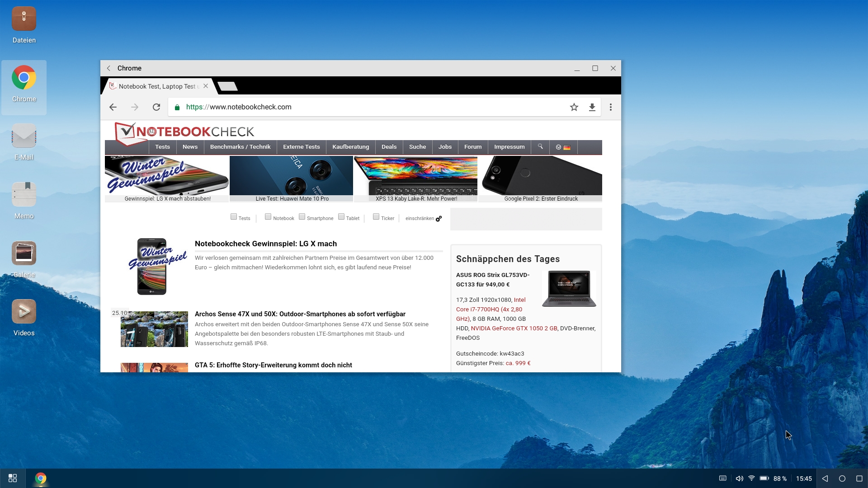The image size is (868, 488).
Task: Go back using browser back arrow
Action: (113, 107)
